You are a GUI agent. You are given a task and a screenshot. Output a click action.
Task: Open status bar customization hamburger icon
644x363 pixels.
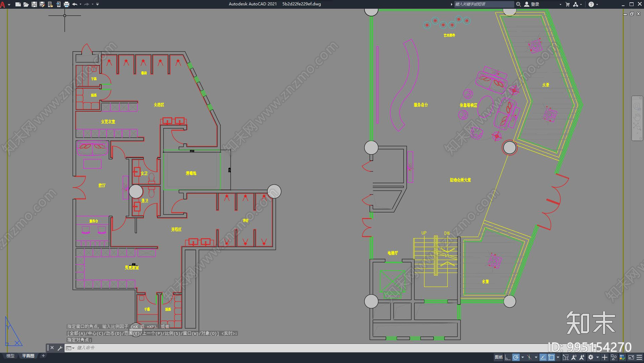[x=639, y=357]
